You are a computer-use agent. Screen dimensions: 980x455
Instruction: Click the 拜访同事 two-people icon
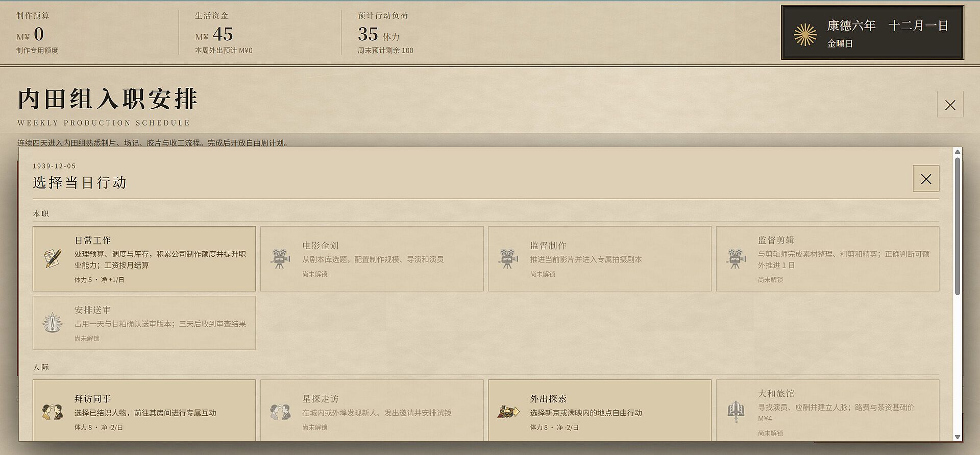(x=53, y=412)
